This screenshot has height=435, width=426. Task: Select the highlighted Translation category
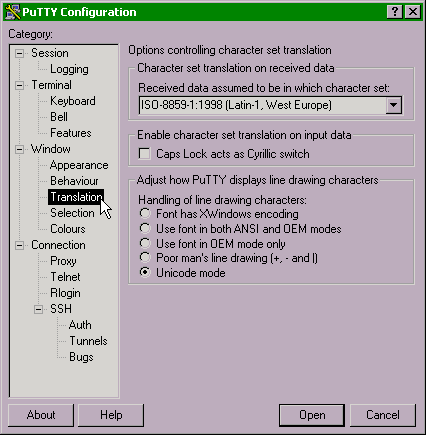[76, 197]
